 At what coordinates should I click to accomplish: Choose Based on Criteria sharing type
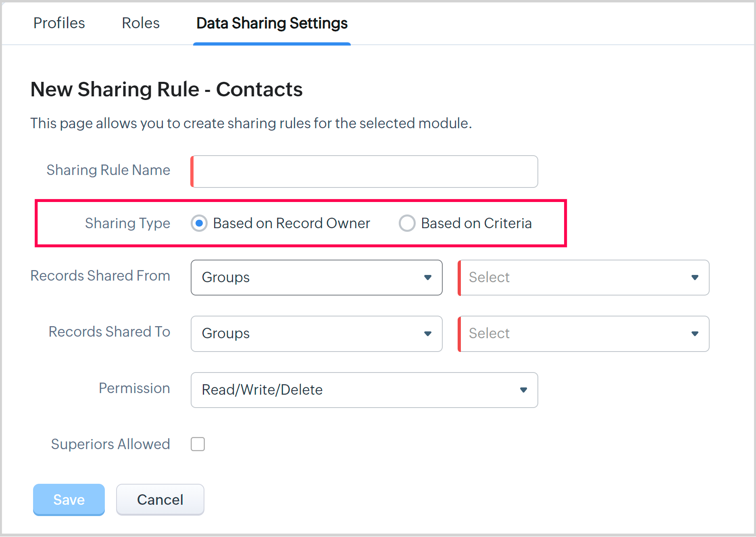tap(407, 223)
